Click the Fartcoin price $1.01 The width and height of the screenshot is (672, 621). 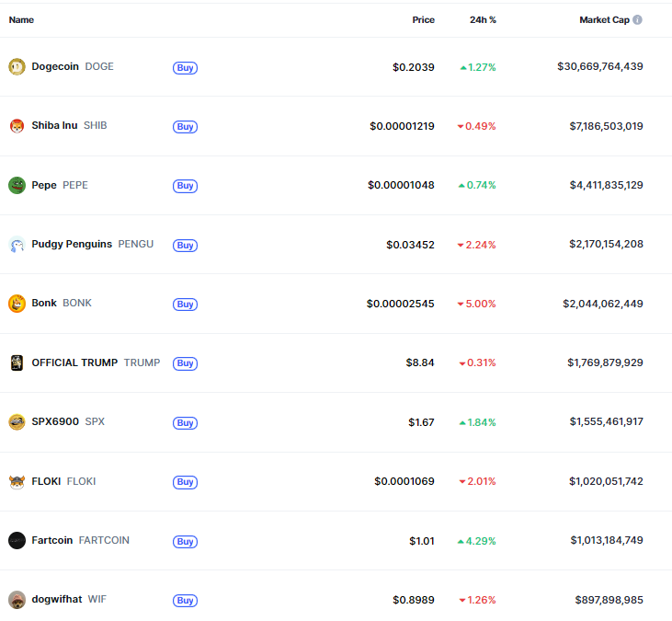(x=422, y=541)
